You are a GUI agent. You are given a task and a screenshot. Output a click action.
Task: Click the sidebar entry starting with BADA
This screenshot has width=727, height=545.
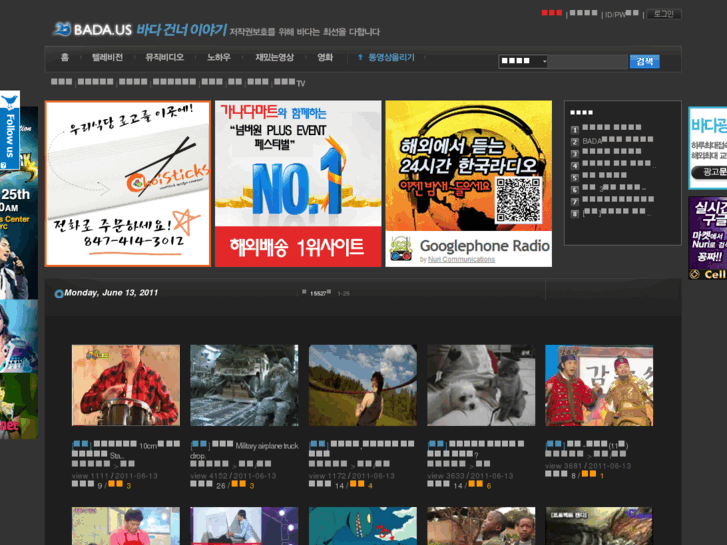[x=618, y=141]
